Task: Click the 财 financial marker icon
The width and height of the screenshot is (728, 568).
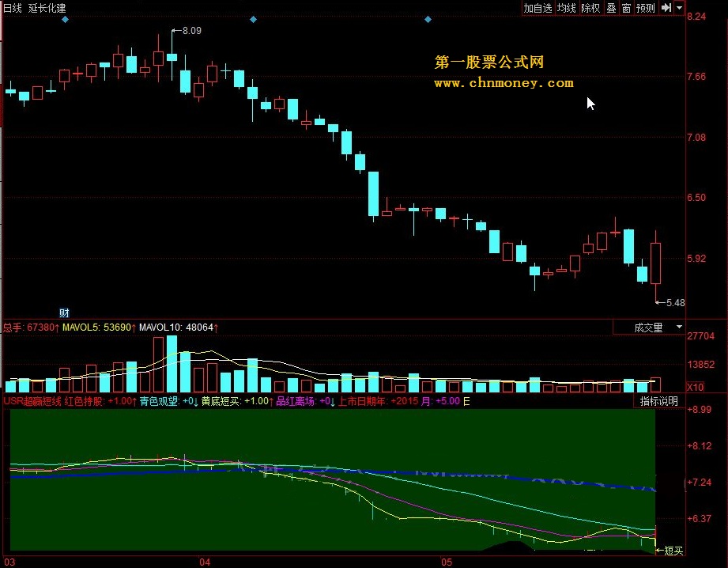Action: pyautogui.click(x=64, y=312)
